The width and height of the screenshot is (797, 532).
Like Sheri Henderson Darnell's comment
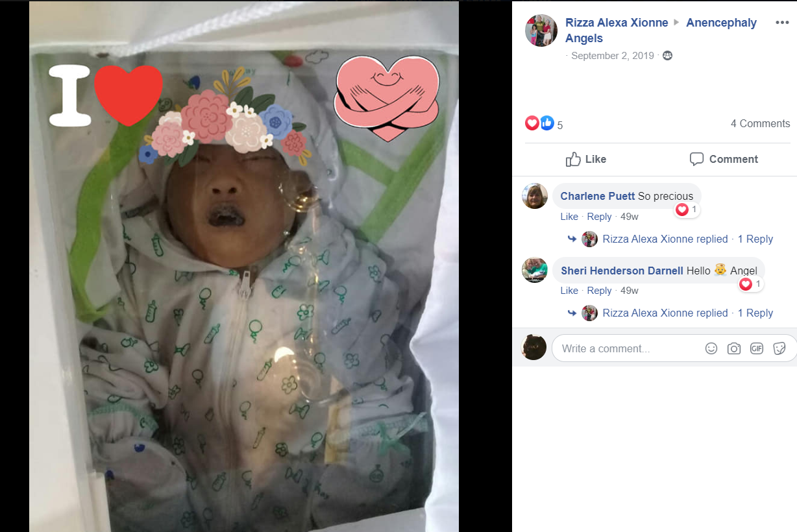[569, 291]
